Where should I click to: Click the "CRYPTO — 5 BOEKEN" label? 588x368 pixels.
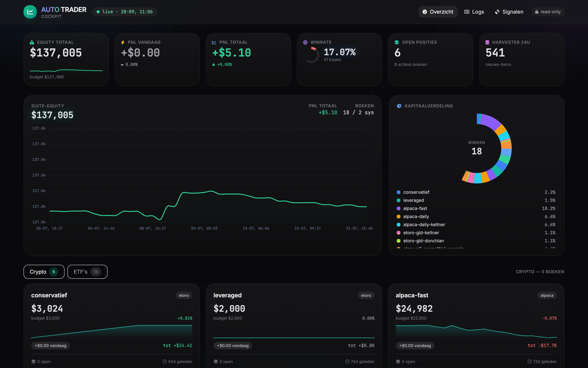(540, 272)
